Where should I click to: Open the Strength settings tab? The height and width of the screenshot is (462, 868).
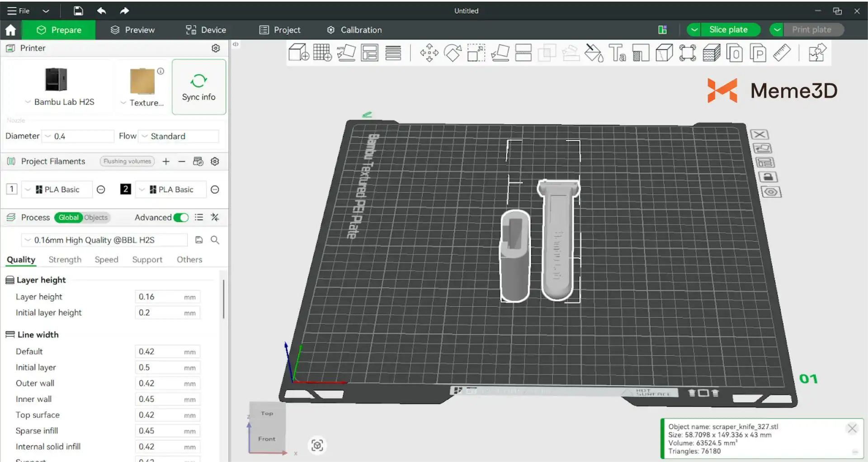pos(65,260)
